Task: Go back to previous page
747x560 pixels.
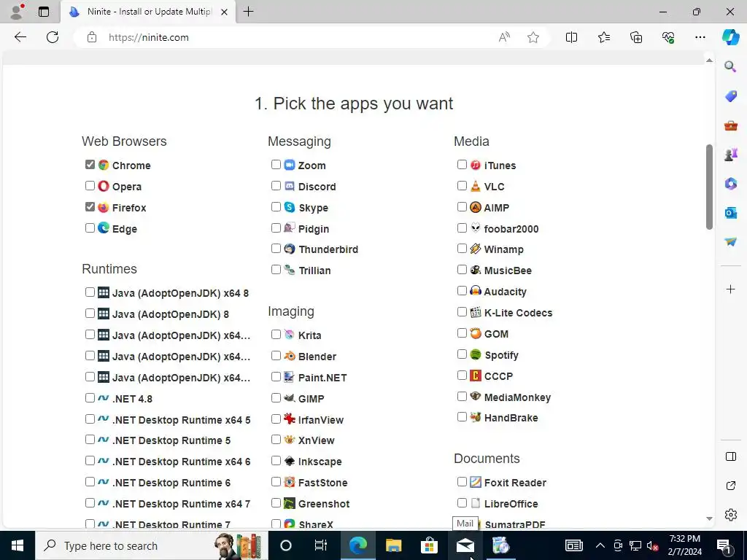Action: (x=20, y=37)
